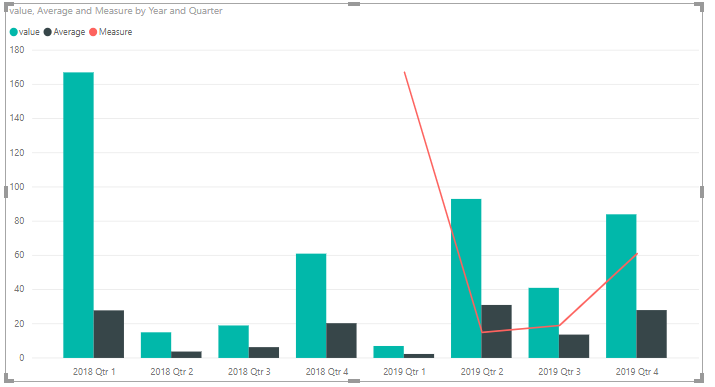Click the y-axis value 140
715x387 pixels.
(17, 118)
